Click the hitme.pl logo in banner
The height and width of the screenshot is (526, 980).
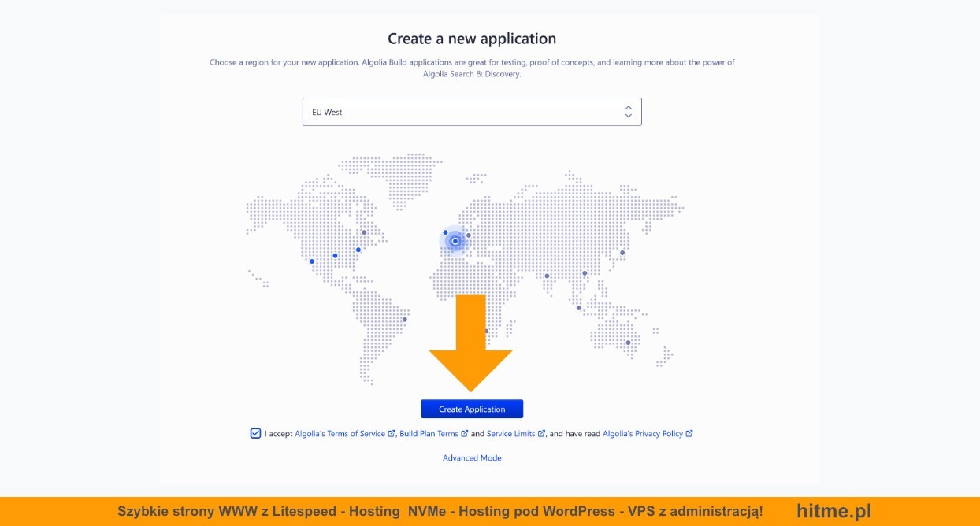tap(833, 511)
